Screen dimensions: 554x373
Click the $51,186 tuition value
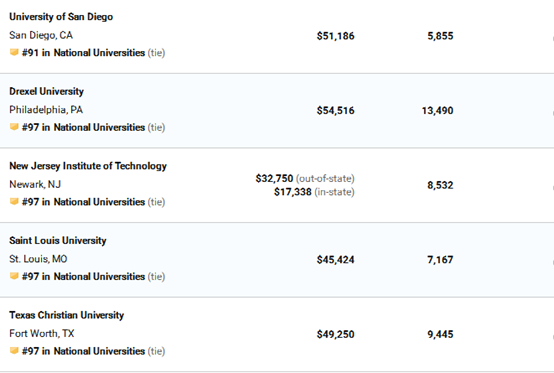point(335,36)
